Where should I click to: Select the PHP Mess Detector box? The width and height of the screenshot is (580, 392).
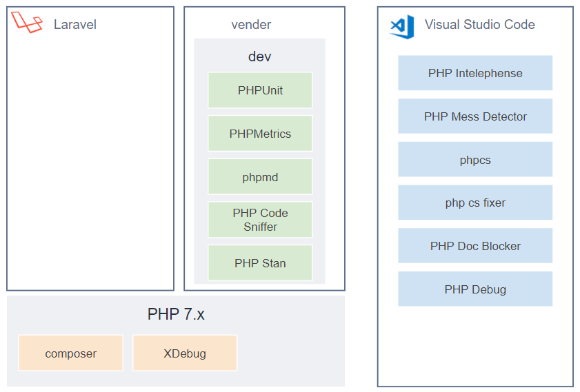pos(475,116)
